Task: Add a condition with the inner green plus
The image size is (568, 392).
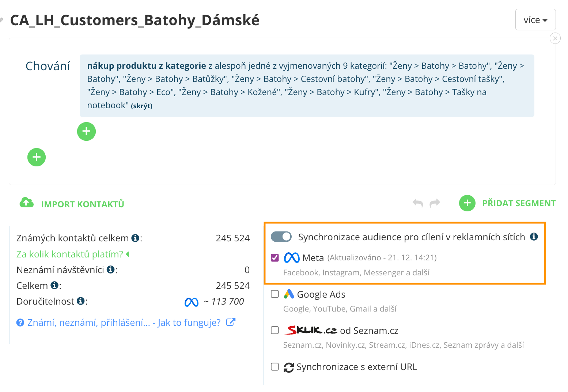Action: pyautogui.click(x=86, y=131)
